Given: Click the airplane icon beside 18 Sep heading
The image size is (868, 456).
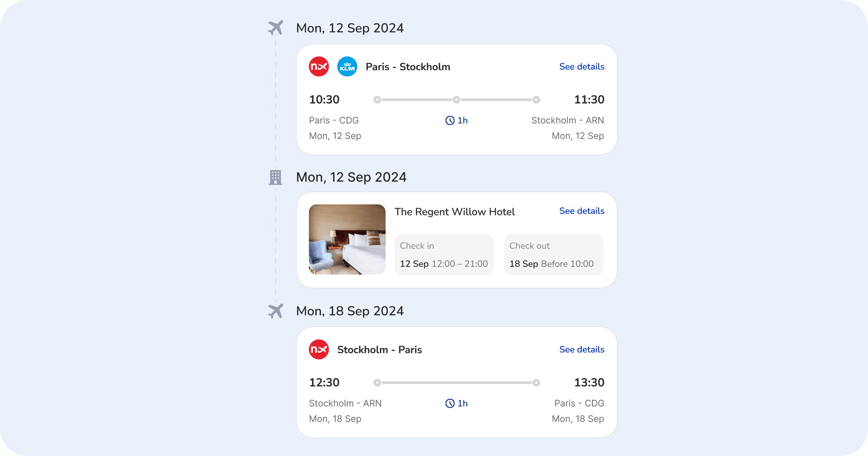Looking at the screenshot, I should click(x=275, y=311).
